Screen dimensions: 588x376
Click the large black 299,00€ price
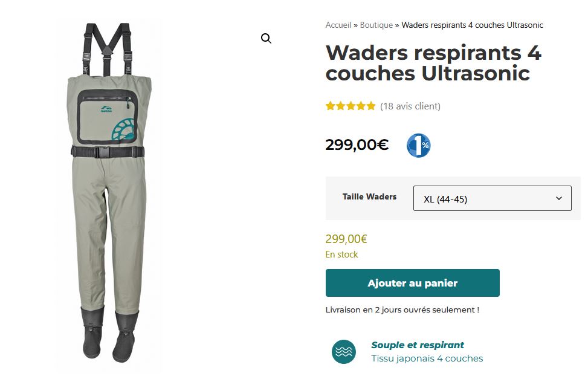click(357, 145)
